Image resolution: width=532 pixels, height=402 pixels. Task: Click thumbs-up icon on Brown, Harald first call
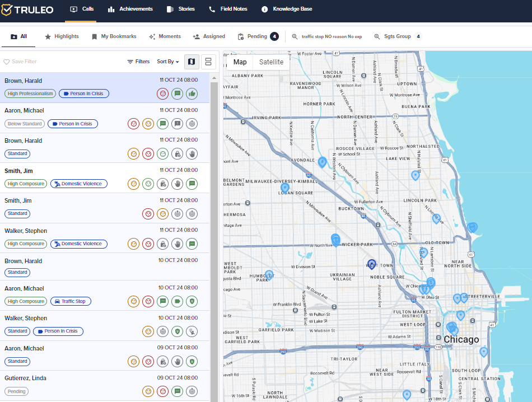point(192,94)
